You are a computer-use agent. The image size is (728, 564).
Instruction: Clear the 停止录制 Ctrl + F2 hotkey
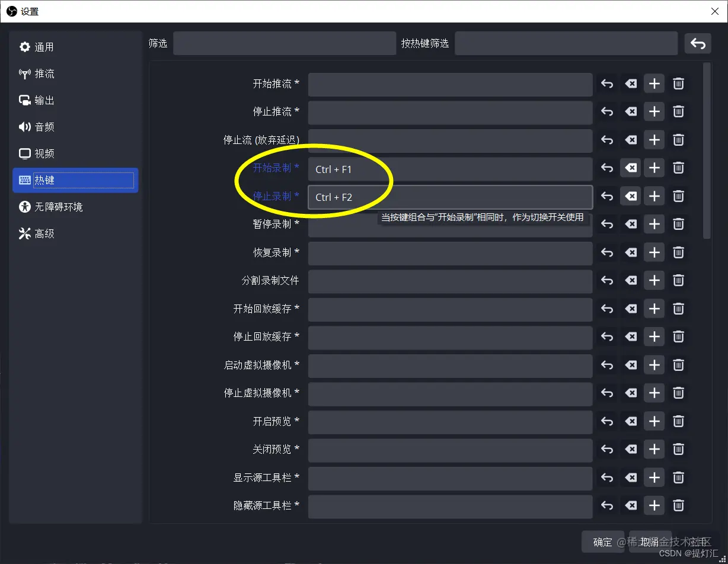point(631,196)
